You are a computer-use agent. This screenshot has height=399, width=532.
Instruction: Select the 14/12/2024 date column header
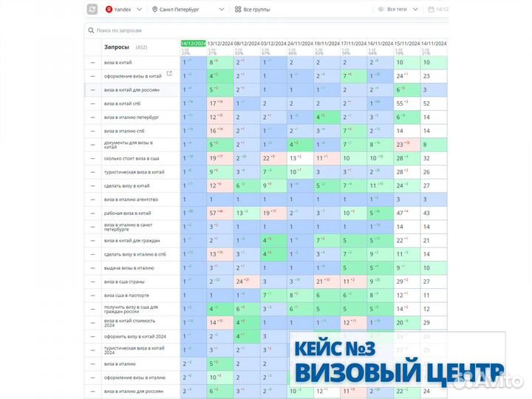pyautogui.click(x=193, y=44)
